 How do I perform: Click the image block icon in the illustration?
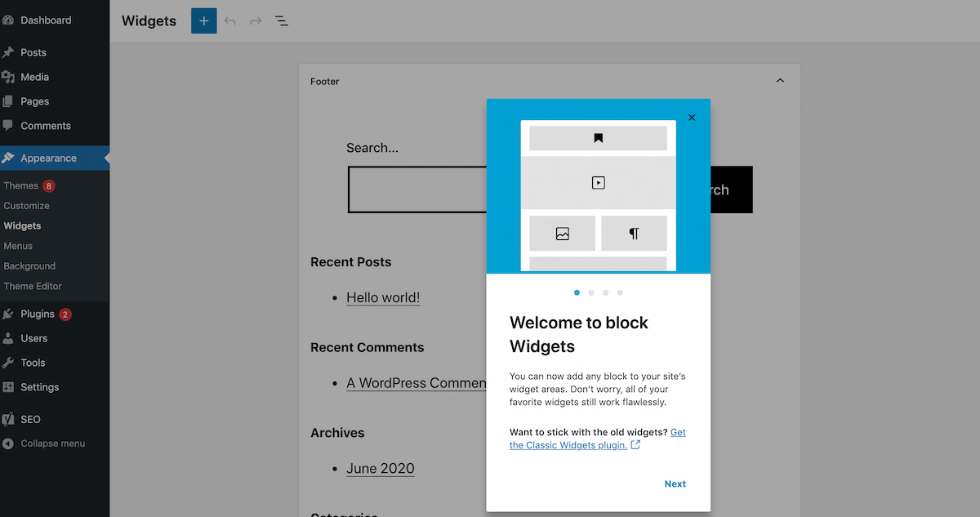(562, 234)
